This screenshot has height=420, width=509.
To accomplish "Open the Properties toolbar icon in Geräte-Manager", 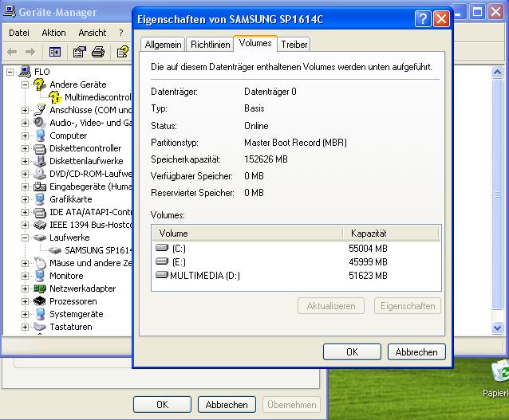I will coord(79,52).
